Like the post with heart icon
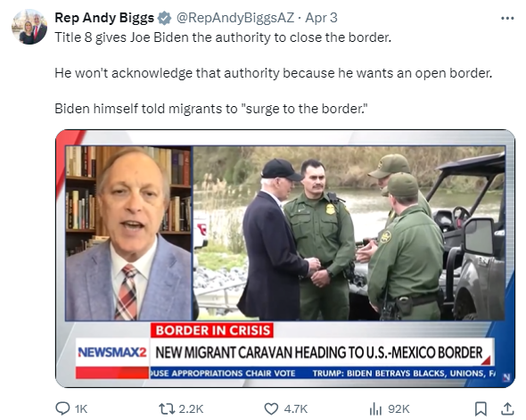526x420 pixels. 271,408
